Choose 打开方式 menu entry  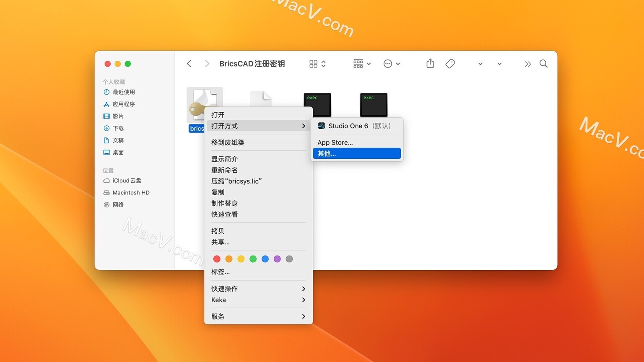[x=258, y=126]
